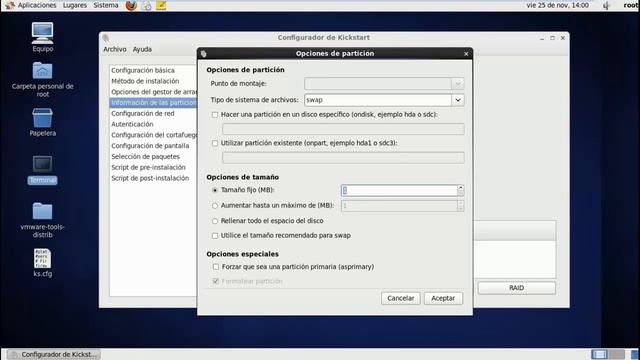Maximize the Configurador de Kickstart window

[x=552, y=38]
